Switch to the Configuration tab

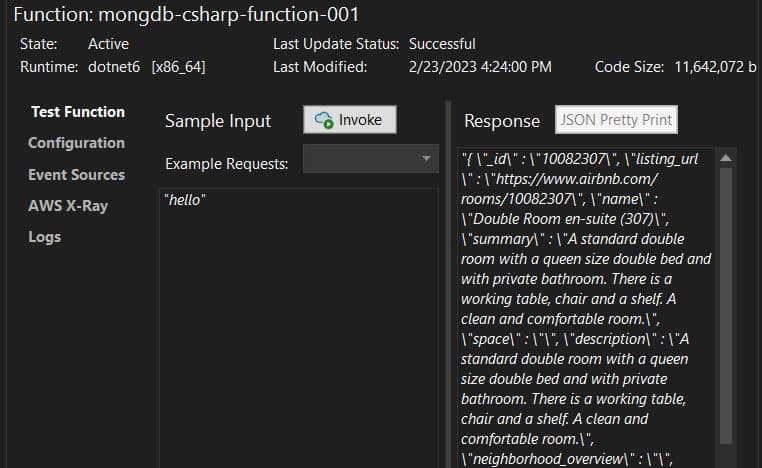pyautogui.click(x=76, y=143)
